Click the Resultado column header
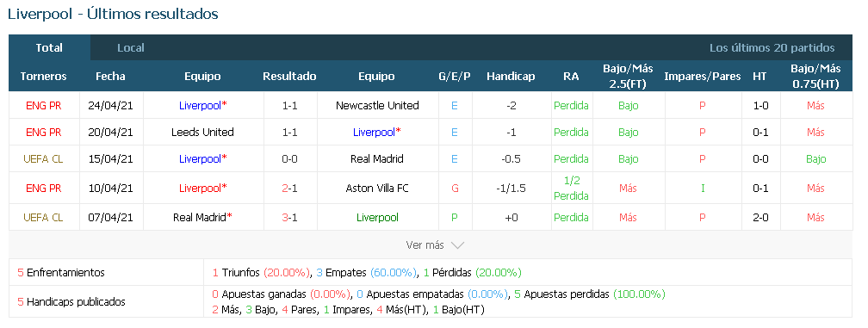 [289, 77]
